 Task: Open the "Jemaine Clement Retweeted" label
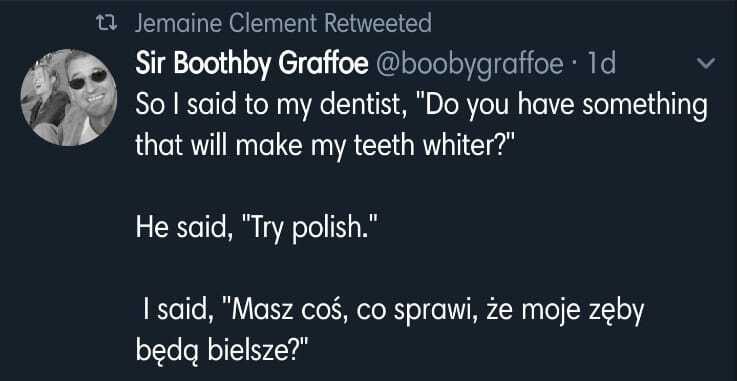click(x=283, y=23)
